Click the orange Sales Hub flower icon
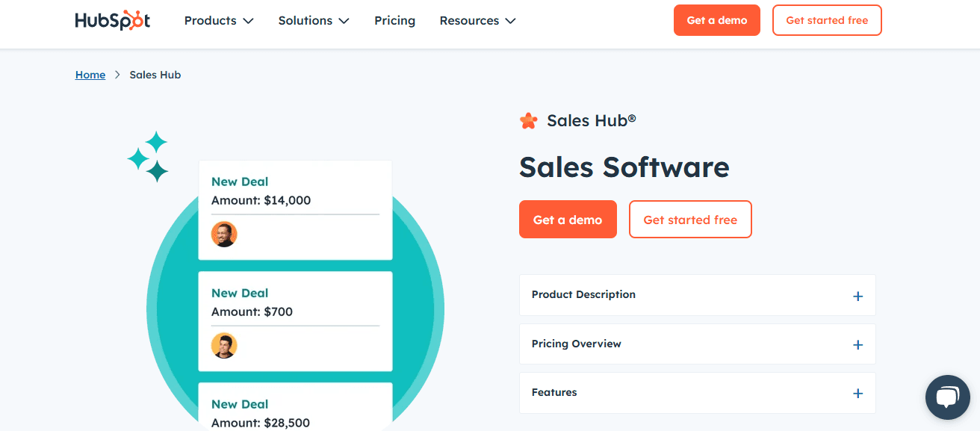This screenshot has height=431, width=980. click(x=528, y=120)
